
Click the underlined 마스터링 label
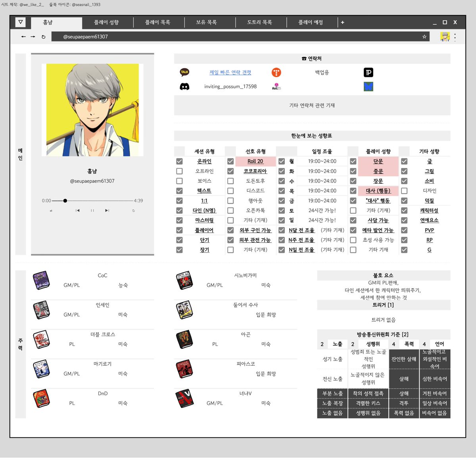(x=204, y=220)
